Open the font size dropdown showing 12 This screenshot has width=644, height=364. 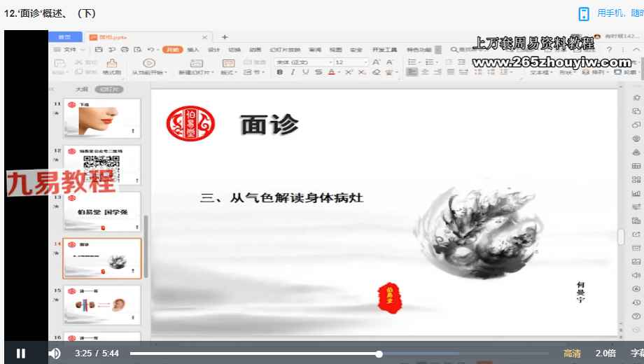[365, 62]
